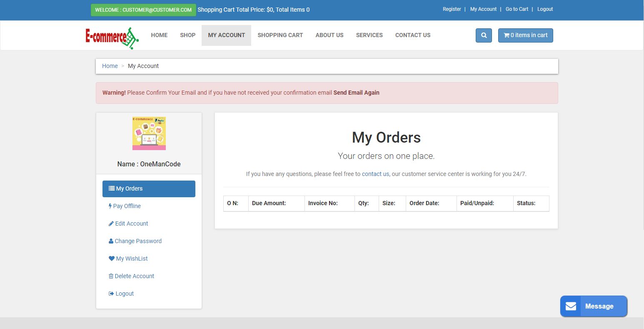Image resolution: width=644 pixels, height=329 pixels.
Task: Click the Home breadcrumb link
Action: coord(110,66)
